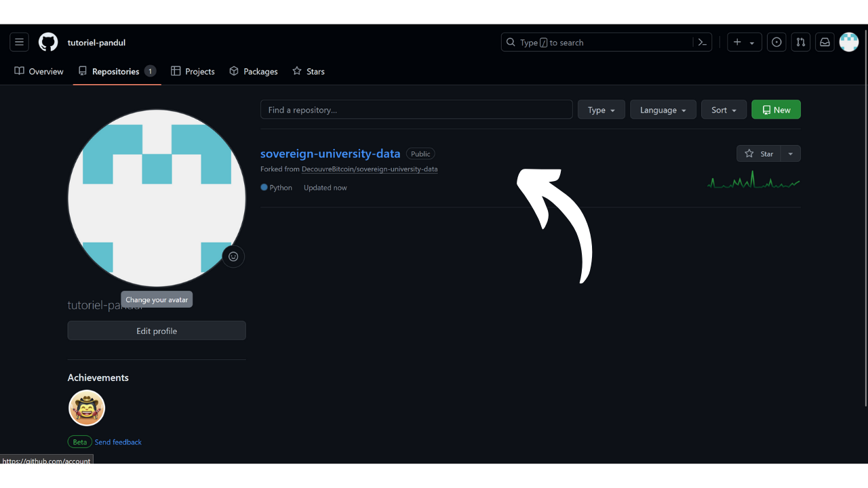The height and width of the screenshot is (488, 868).
Task: Expand the Type filter dropdown
Action: click(x=601, y=110)
